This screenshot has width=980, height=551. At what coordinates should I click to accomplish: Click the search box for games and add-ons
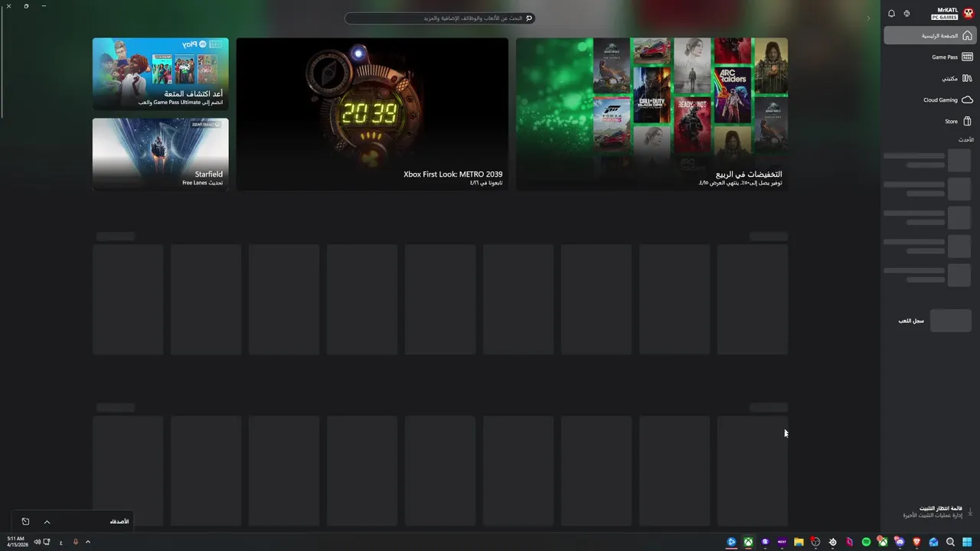[439, 18]
